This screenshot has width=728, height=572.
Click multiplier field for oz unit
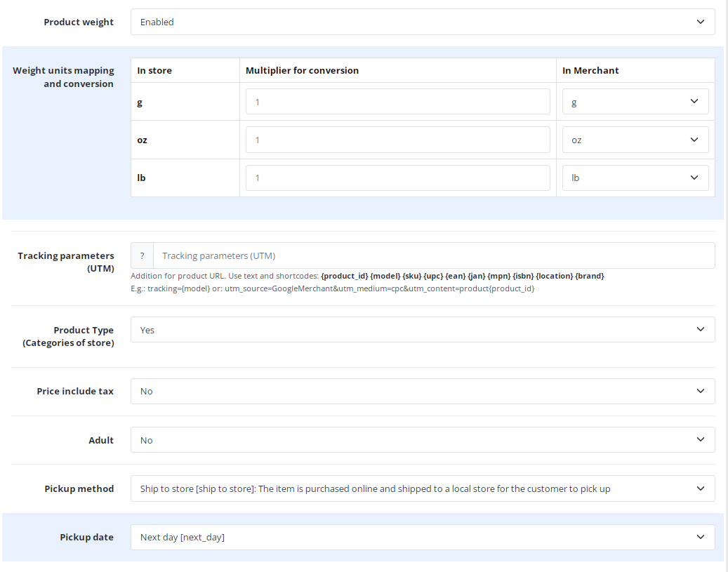pos(398,140)
